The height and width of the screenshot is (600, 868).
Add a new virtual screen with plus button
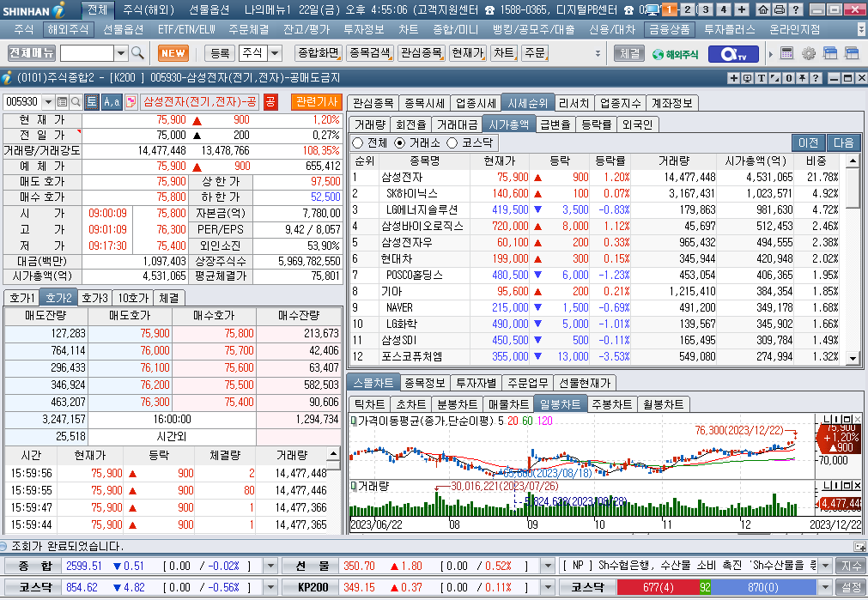[742, 9]
